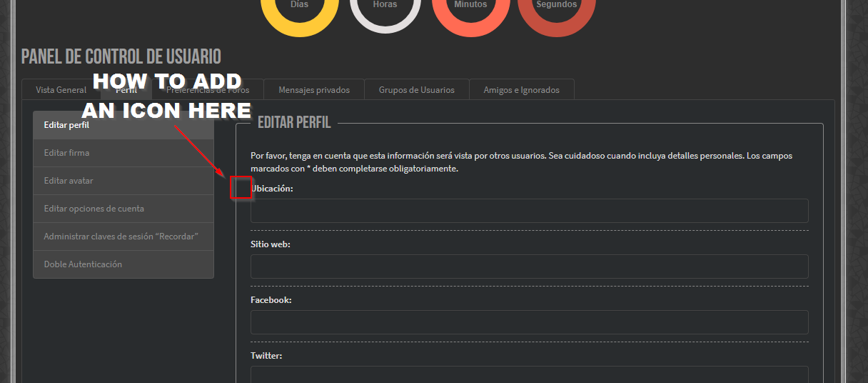The height and width of the screenshot is (383, 868).
Task: Select the Grupos de Usuarios tab
Action: point(416,90)
